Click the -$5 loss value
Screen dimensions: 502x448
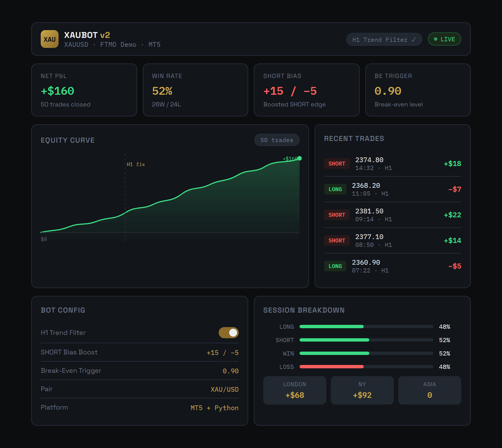455,266
